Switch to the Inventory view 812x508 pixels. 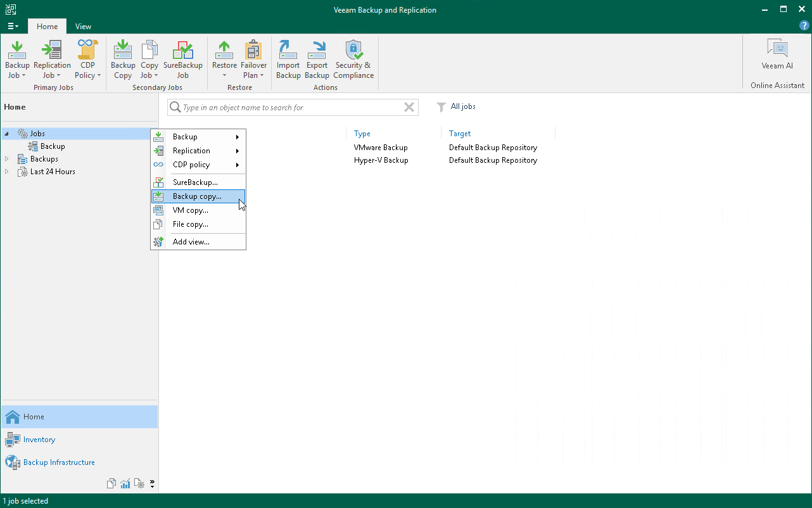(x=39, y=439)
